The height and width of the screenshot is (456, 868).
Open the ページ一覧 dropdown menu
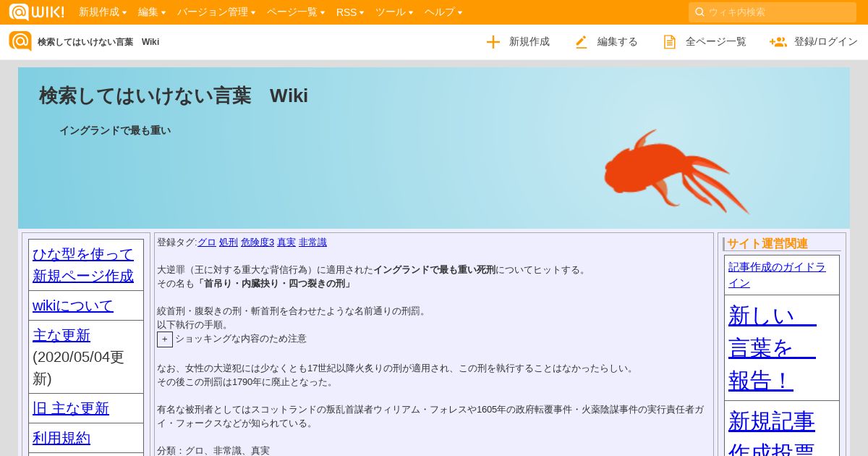[x=296, y=12]
